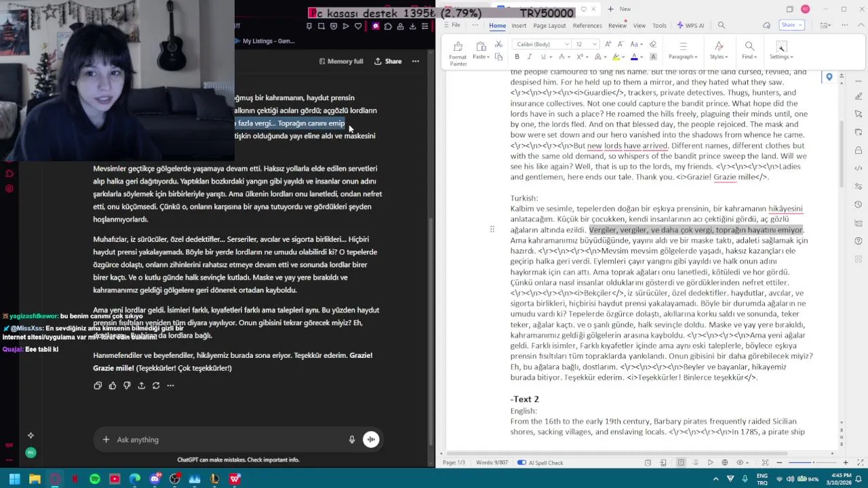Image resolution: width=868 pixels, height=488 pixels.
Task: Click the ribbon search magnifier icon
Action: (722, 25)
